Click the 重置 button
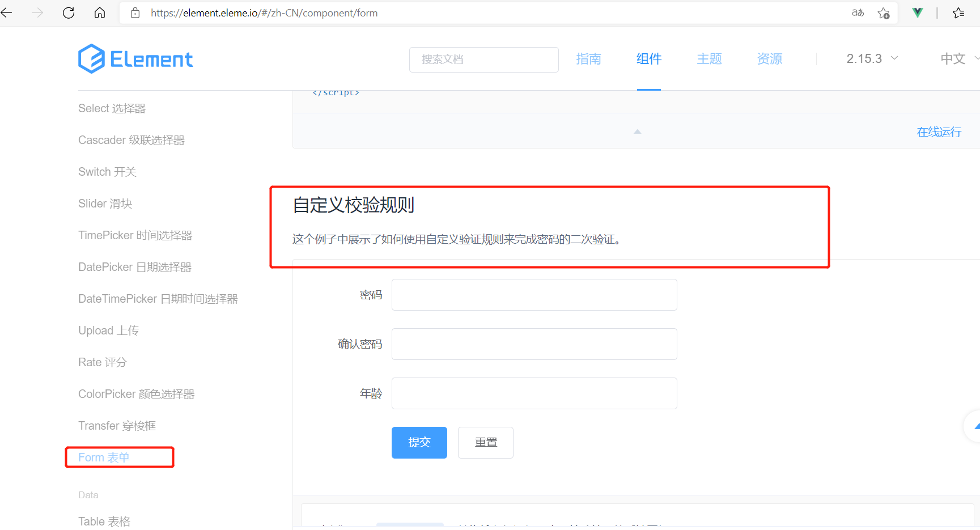Image resolution: width=980 pixels, height=530 pixels. pos(486,443)
